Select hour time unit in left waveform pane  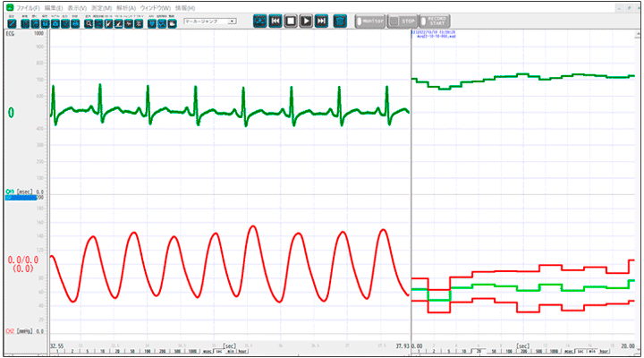coord(242,352)
